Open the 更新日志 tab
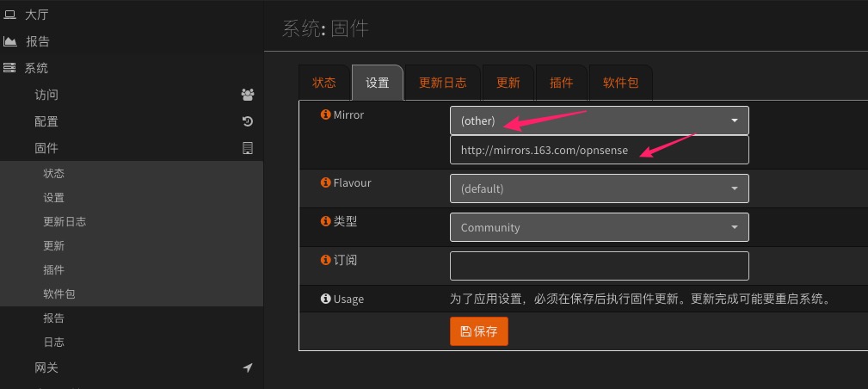This screenshot has height=389, width=868. 442,83
